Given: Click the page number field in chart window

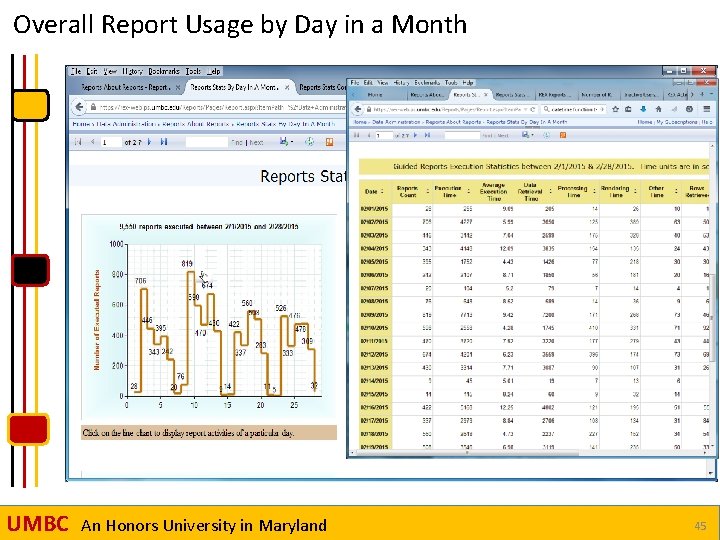Looking at the screenshot, I should tap(111, 142).
